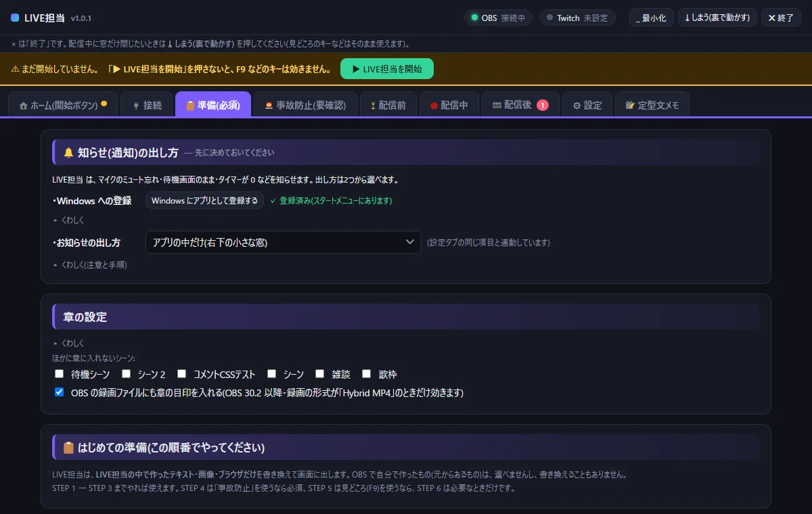The width and height of the screenshot is (812, 514).
Task: Click the memo icon on 定型文メモ tab
Action: point(630,106)
